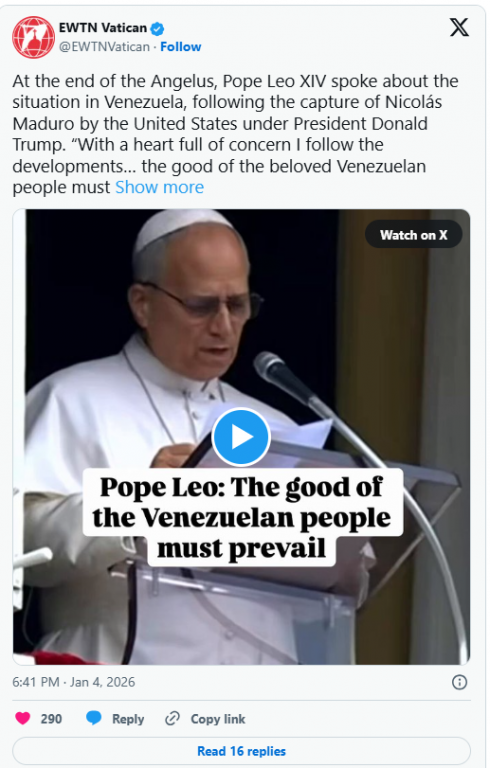The width and height of the screenshot is (490, 768).
Task: Select the Watch on X button
Action: click(x=414, y=235)
